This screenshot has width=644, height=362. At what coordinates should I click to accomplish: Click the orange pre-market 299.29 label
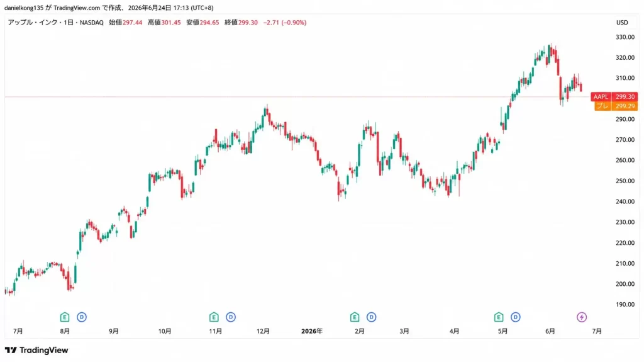616,106
